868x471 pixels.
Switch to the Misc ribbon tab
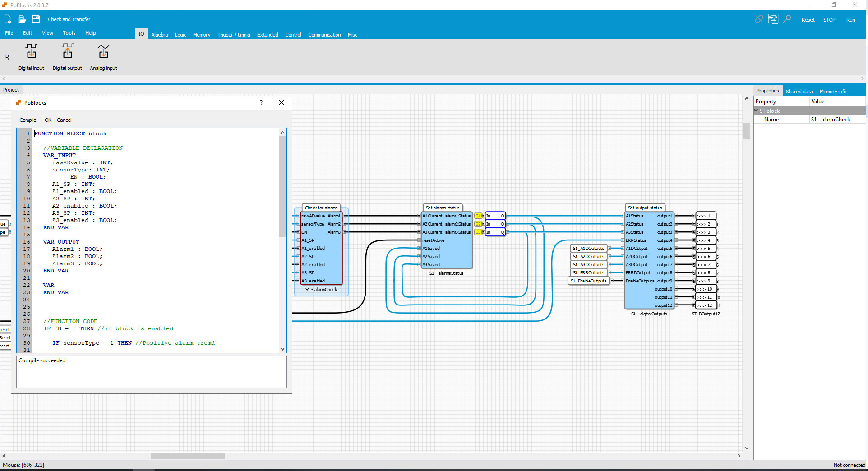(x=352, y=35)
